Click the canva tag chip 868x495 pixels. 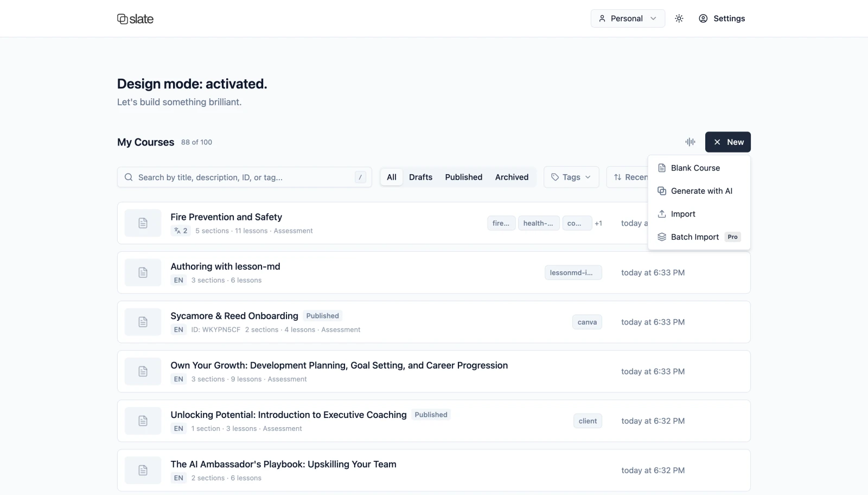coord(587,322)
